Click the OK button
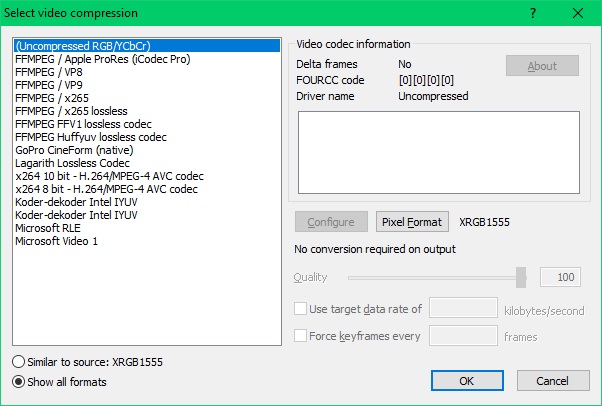Image resolution: width=602 pixels, height=406 pixels. tap(467, 381)
